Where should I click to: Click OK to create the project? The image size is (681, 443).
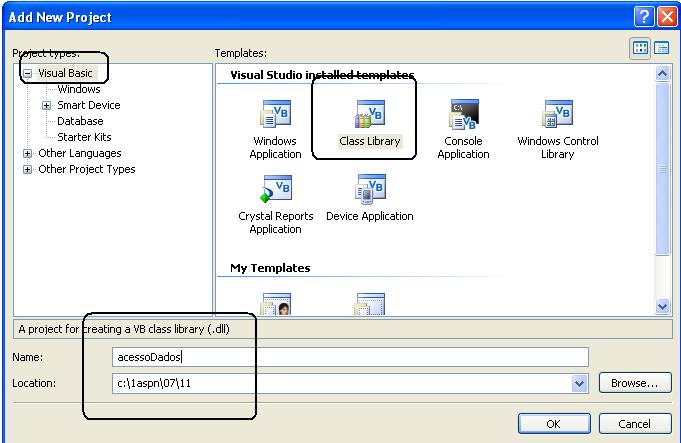tap(554, 423)
